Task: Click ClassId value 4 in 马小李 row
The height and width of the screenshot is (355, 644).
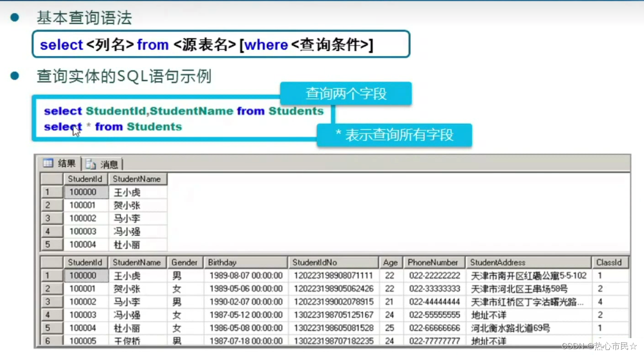Action: pos(610,302)
